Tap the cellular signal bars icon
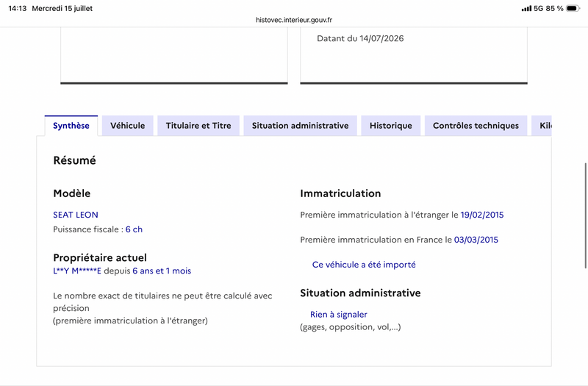The width and height of the screenshot is (588, 386). point(526,8)
